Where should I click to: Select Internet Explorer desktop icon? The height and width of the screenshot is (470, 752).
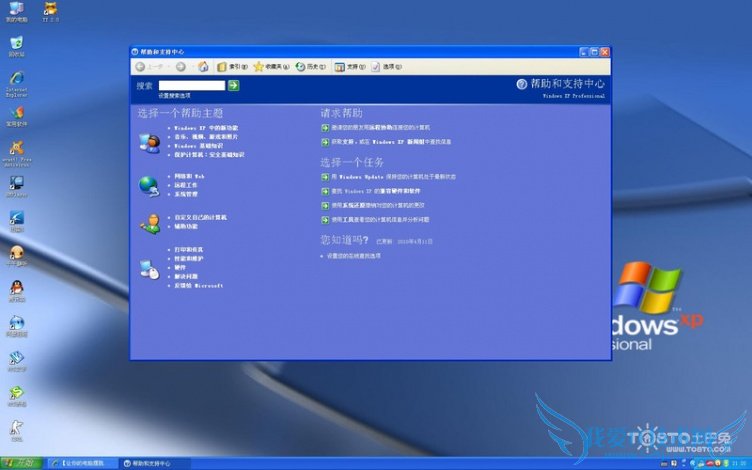pos(17,84)
